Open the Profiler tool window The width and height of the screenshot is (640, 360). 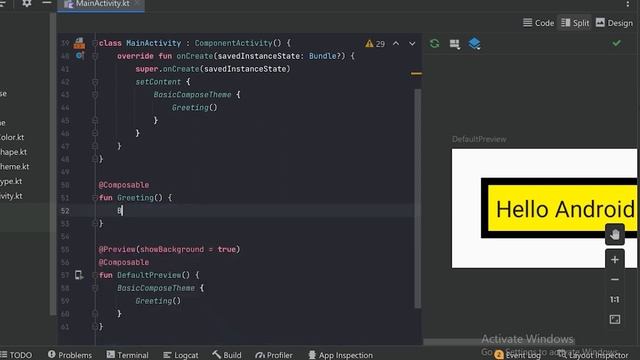273,355
